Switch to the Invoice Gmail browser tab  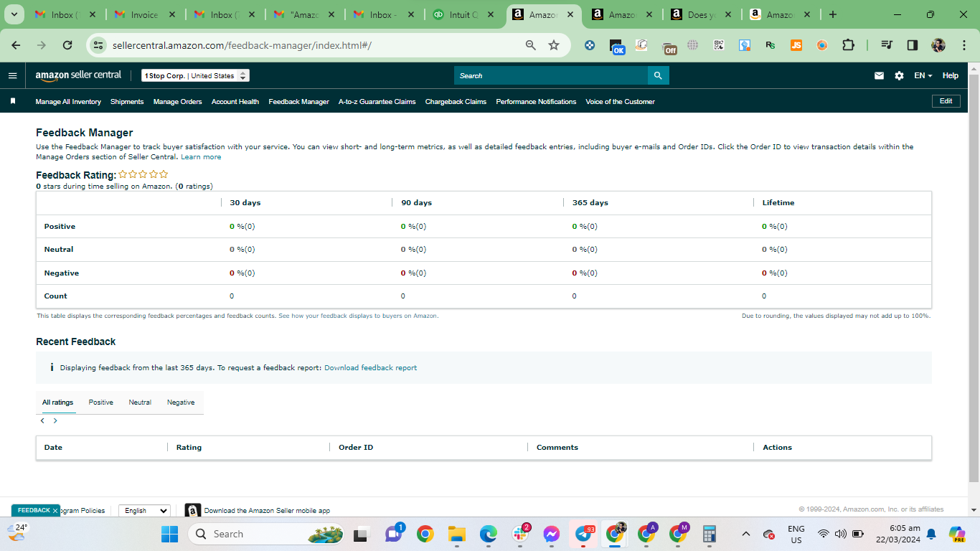pyautogui.click(x=145, y=14)
